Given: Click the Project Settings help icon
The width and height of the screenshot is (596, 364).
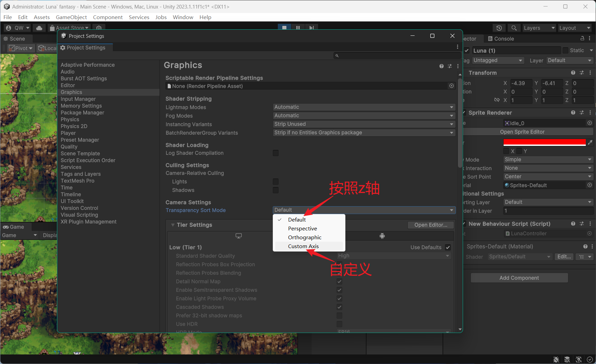Looking at the screenshot, I should point(442,66).
